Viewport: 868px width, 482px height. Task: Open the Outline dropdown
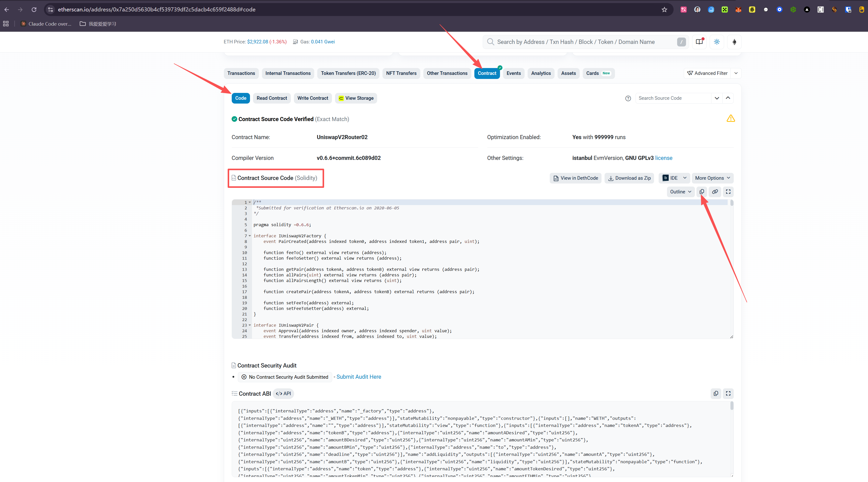coord(680,191)
